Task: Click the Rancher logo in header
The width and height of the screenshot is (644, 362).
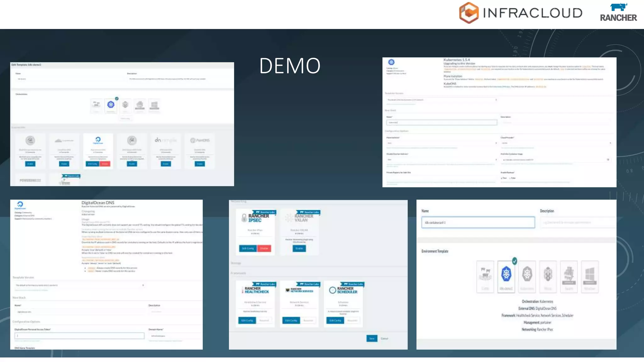Action: [x=618, y=13]
